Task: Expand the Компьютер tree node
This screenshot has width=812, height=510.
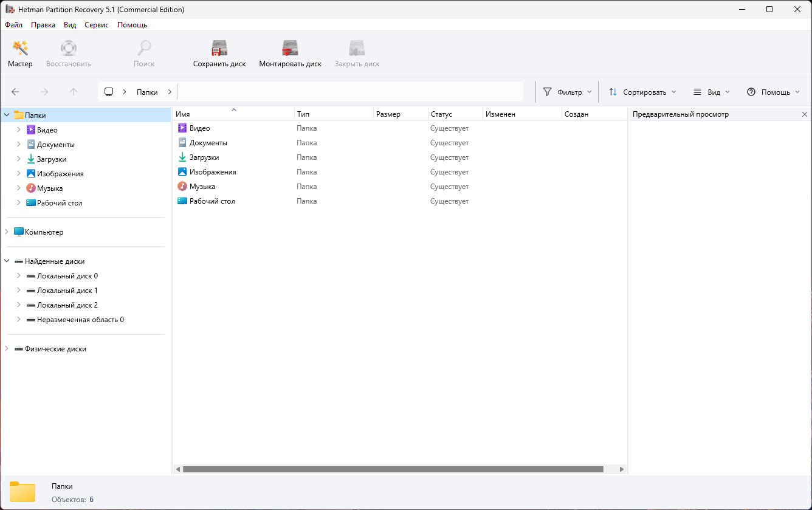Action: 7,232
